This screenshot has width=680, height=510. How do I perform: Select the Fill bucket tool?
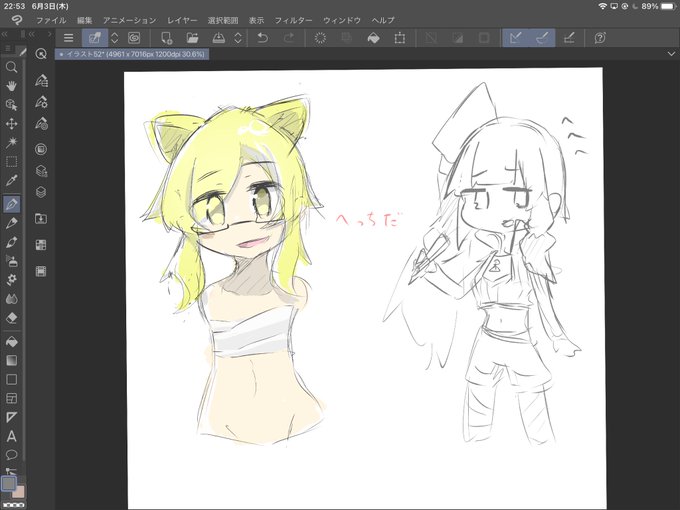pyautogui.click(x=12, y=342)
